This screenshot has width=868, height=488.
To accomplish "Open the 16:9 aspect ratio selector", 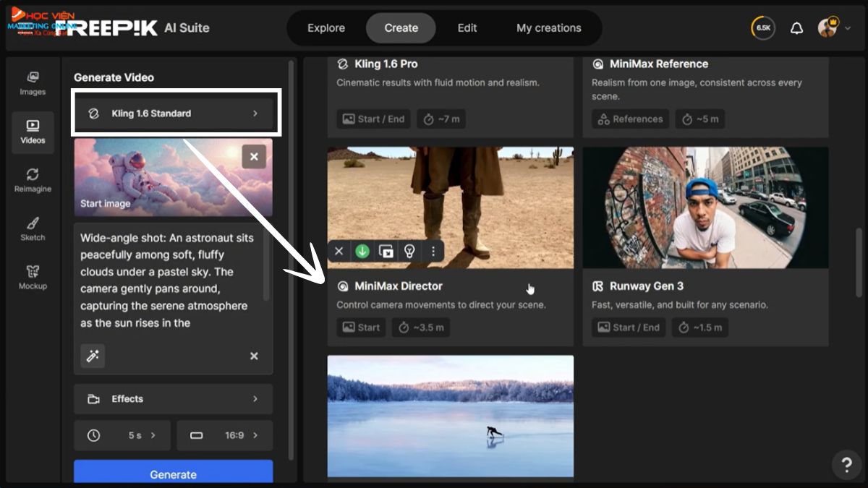I will [225, 435].
